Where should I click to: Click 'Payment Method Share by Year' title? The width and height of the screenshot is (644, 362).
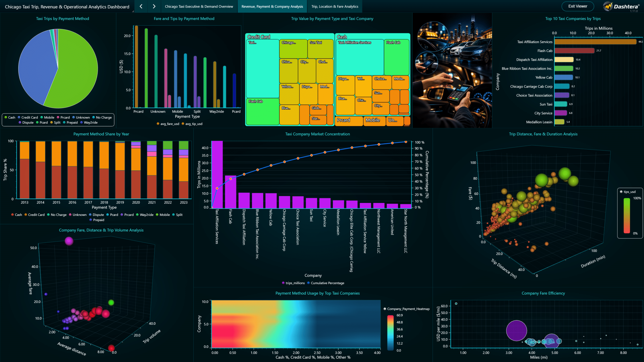pos(101,134)
